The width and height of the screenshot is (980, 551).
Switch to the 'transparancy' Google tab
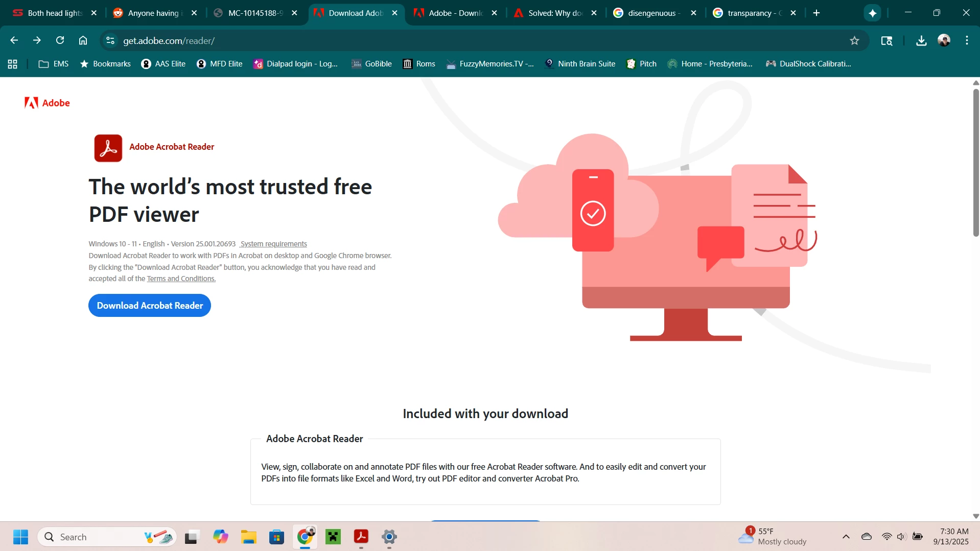point(754,13)
